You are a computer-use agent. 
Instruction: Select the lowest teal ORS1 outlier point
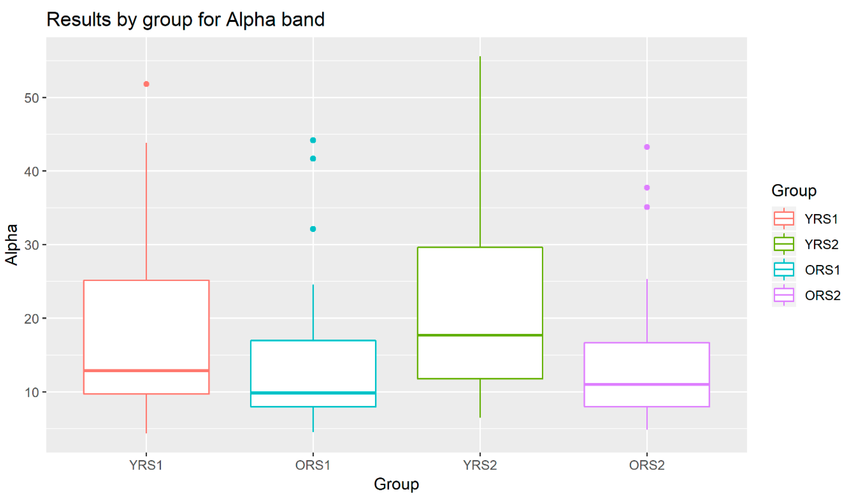(313, 229)
